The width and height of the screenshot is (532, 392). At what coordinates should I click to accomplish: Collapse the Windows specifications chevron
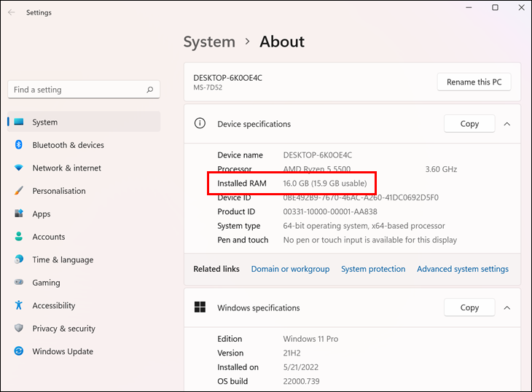(507, 307)
